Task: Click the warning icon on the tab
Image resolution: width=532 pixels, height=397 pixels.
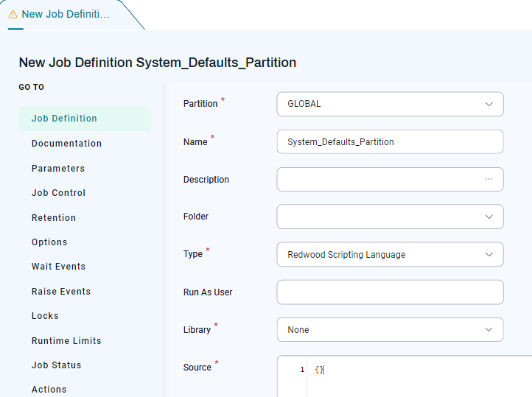Action: [x=13, y=14]
